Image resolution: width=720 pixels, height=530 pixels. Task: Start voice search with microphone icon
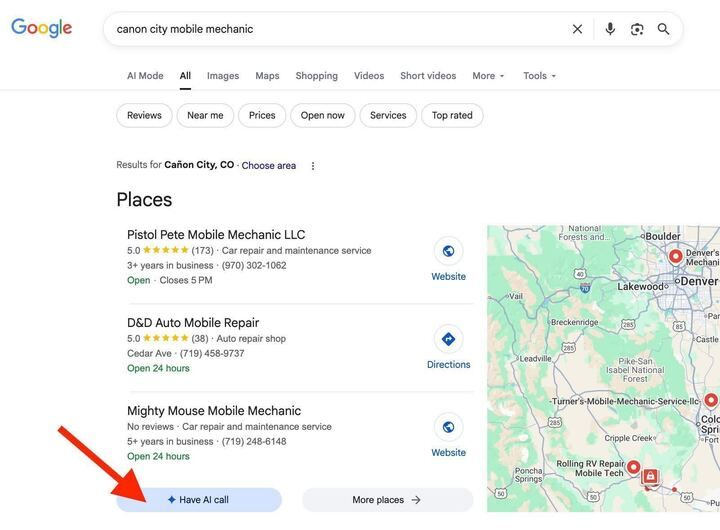click(610, 29)
